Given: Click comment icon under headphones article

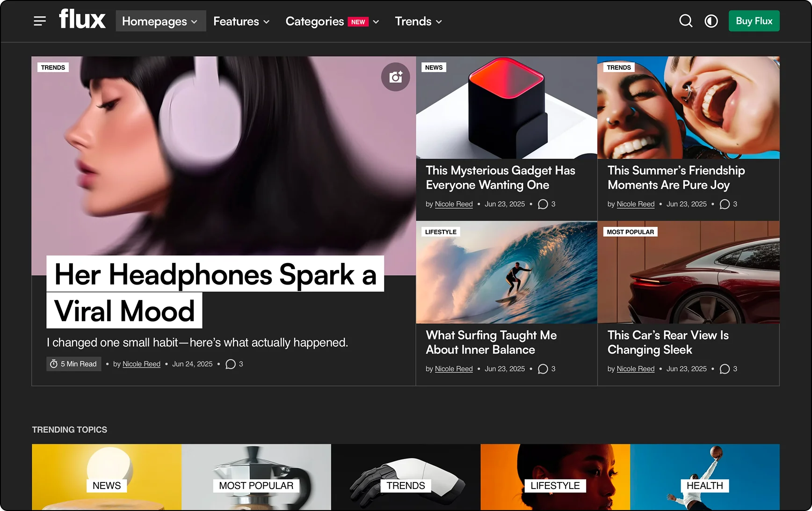Looking at the screenshot, I should click(231, 364).
